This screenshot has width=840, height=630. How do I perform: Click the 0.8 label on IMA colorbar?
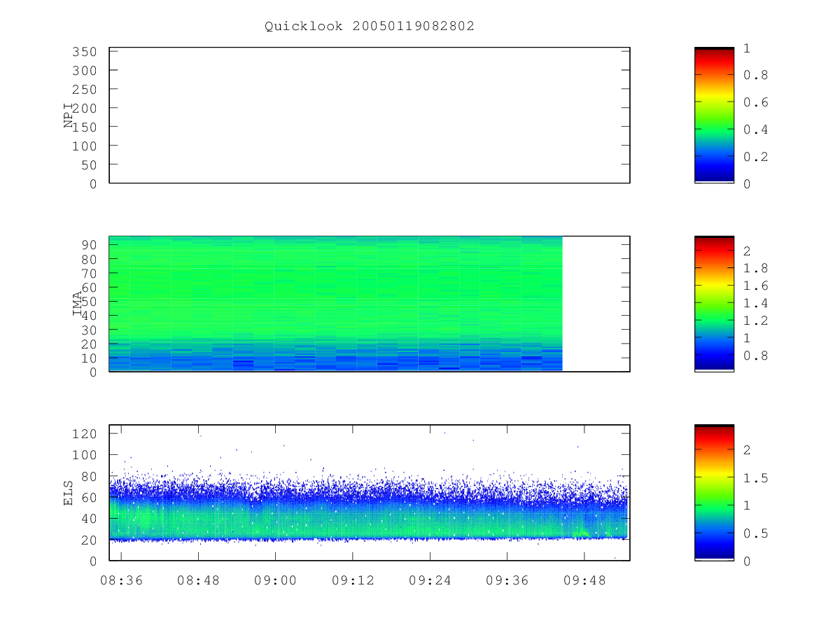(755, 356)
